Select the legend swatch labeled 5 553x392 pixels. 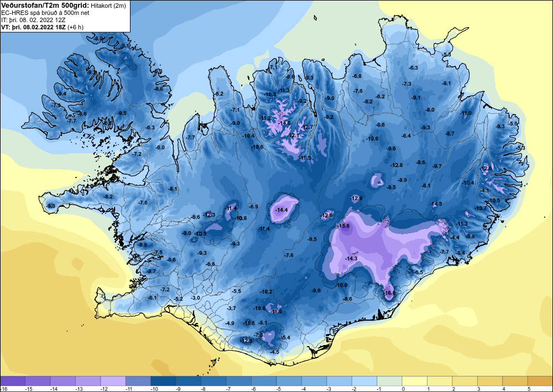click(x=540, y=381)
